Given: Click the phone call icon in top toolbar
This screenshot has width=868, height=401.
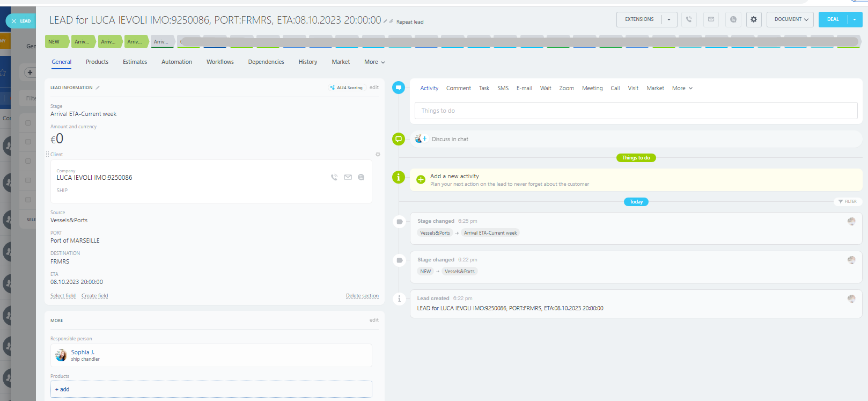Looking at the screenshot, I should tap(689, 19).
